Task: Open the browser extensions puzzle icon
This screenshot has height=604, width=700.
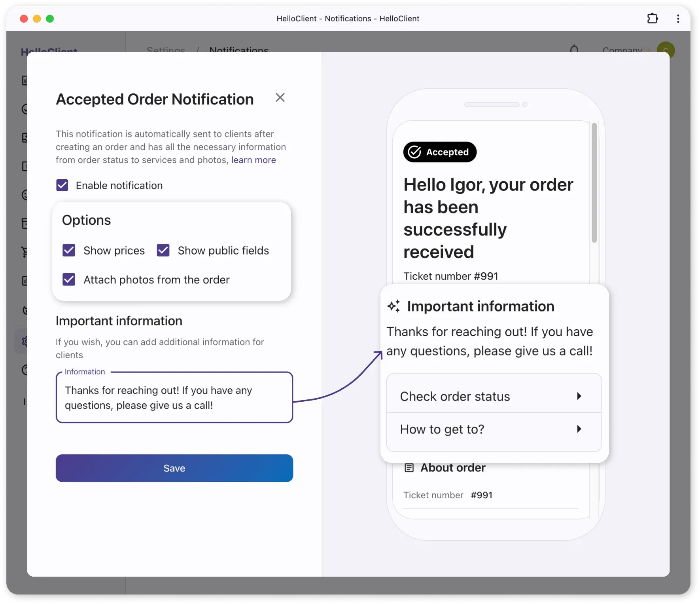Action: (x=652, y=19)
